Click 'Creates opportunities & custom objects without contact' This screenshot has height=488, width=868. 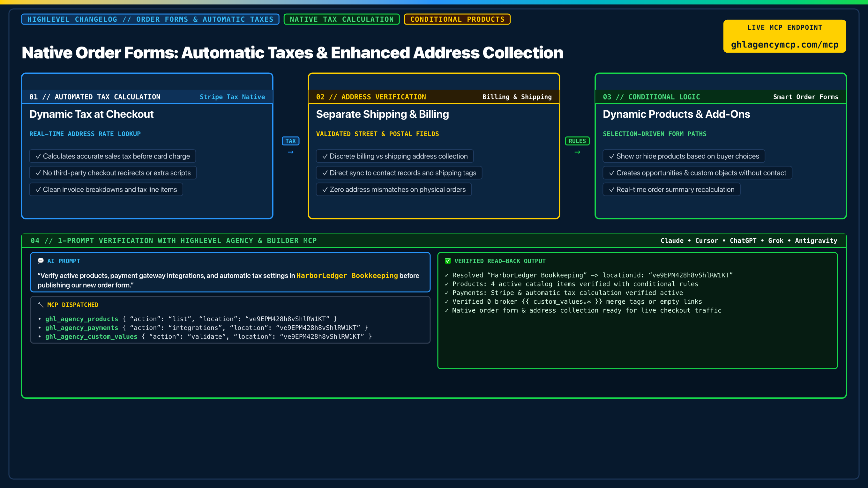click(x=698, y=173)
